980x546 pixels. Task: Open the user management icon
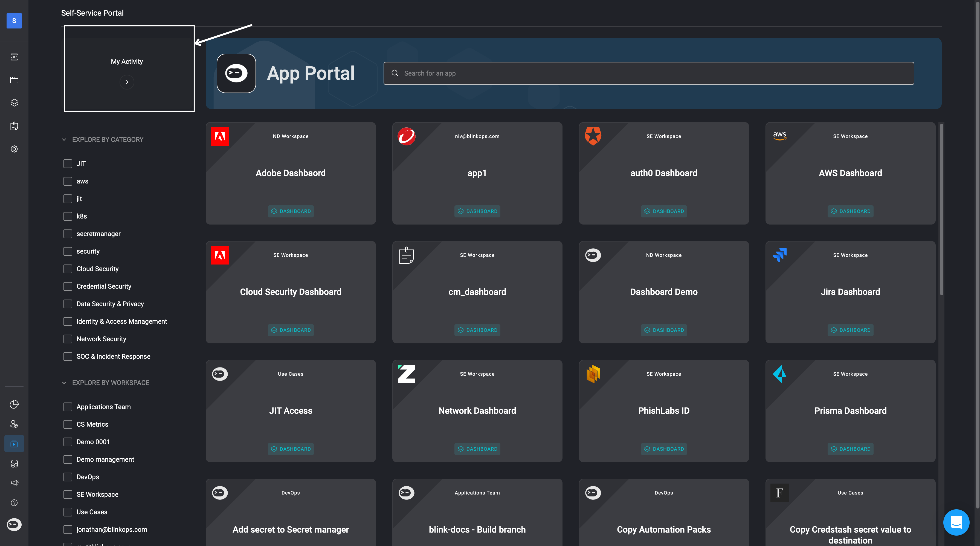[x=14, y=424]
